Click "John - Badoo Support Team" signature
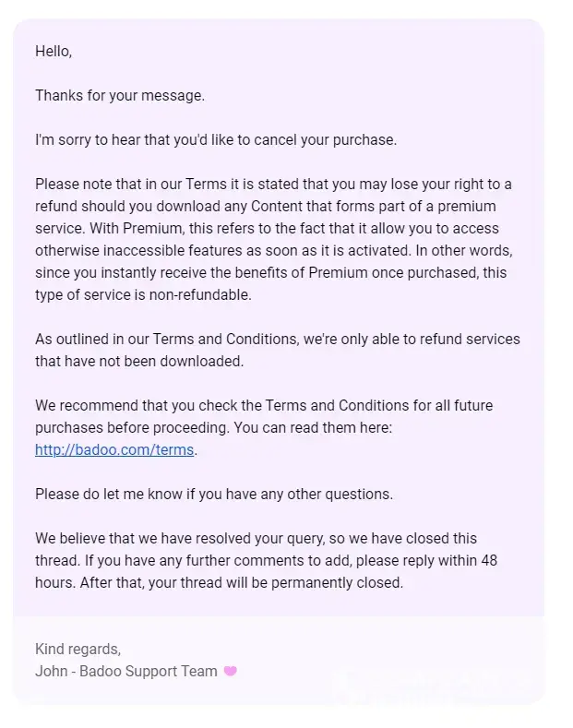The width and height of the screenshot is (573, 728). [x=126, y=672]
